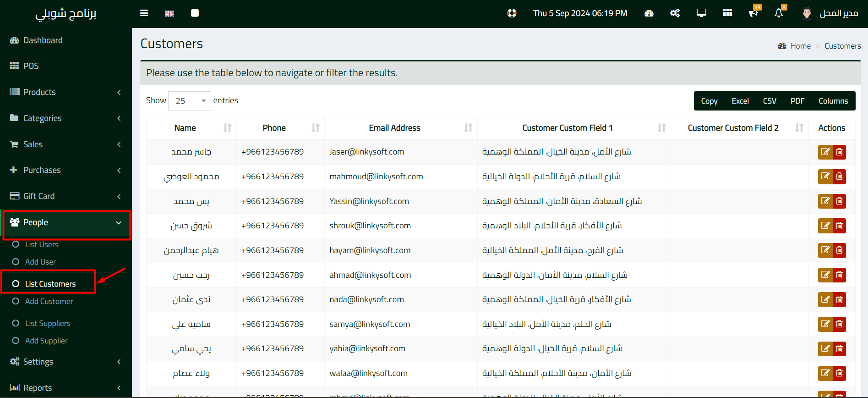
Task: Delete customer Jaser@linkysoft.com
Action: 839,152
